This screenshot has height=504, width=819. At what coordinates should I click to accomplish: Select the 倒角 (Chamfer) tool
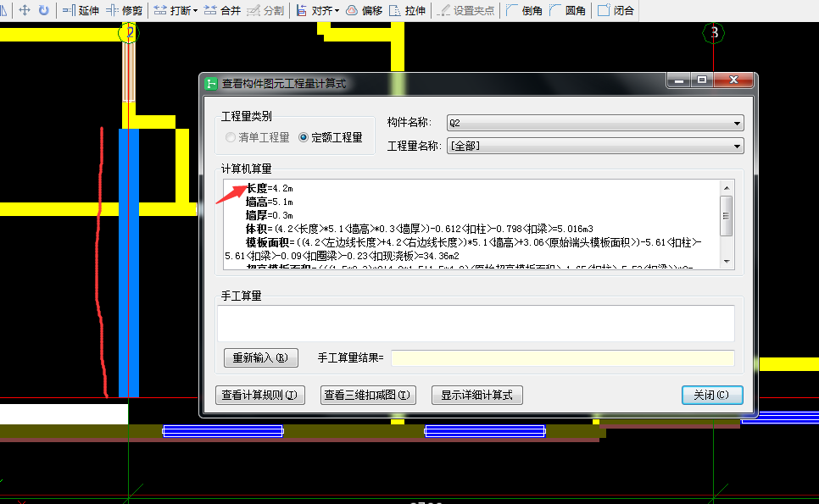526,10
